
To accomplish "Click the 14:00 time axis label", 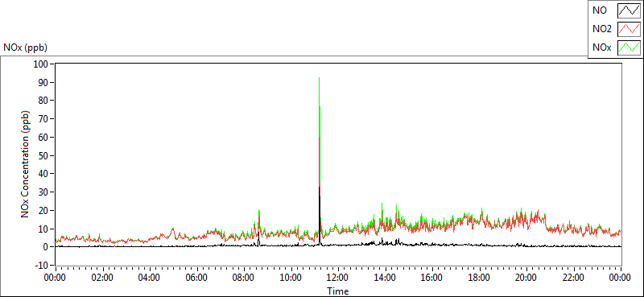I will pos(385,278).
